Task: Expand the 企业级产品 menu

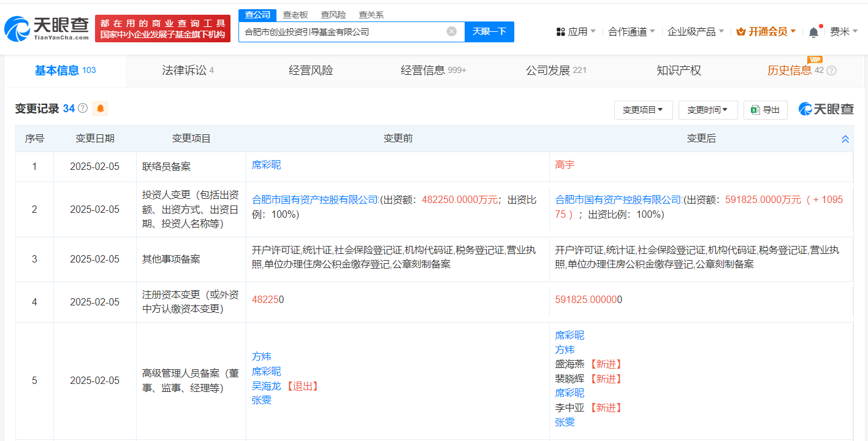Action: point(695,32)
